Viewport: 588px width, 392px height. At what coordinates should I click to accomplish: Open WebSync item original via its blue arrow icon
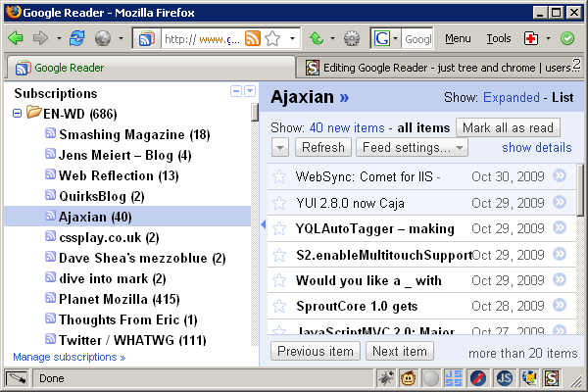coord(560,175)
